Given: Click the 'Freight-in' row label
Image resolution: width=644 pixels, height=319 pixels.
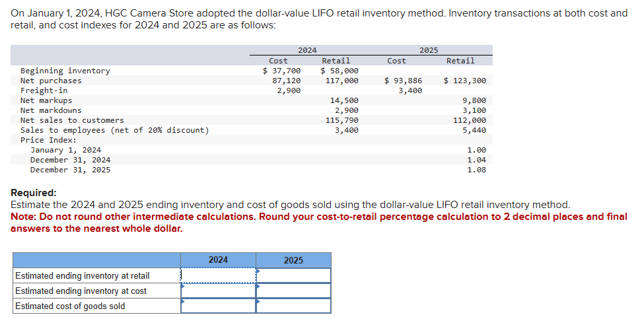Looking at the screenshot, I should tap(44, 90).
